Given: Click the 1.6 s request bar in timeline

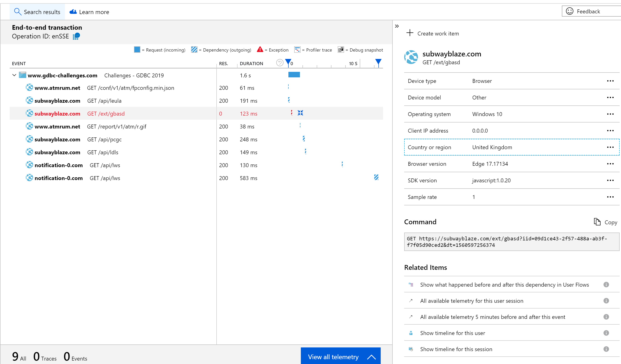Looking at the screenshot, I should (x=294, y=75).
